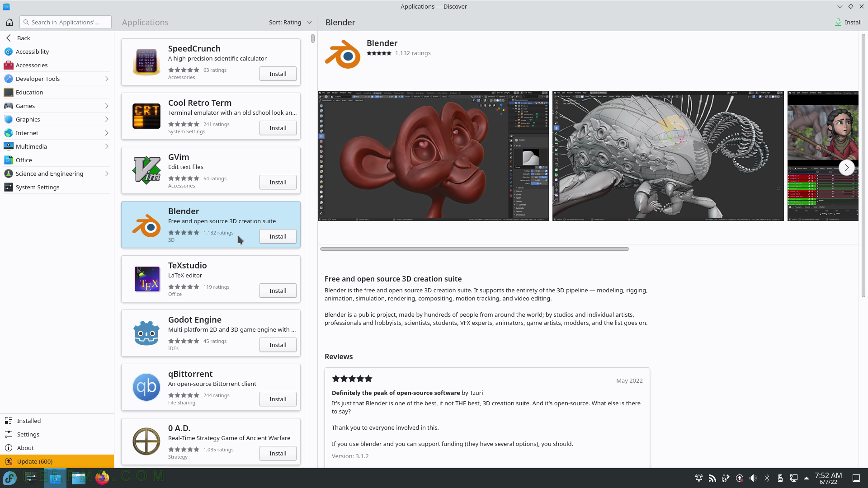Open Update (600) page

57,461
